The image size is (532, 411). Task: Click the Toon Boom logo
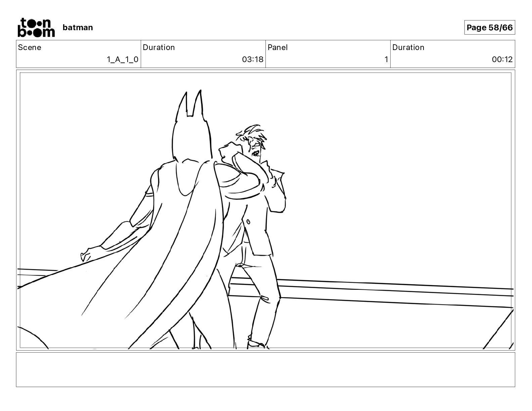36,27
